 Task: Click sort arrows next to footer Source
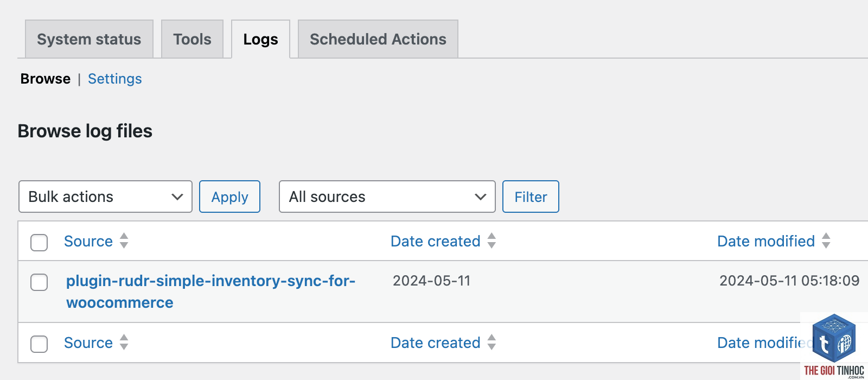(x=124, y=342)
